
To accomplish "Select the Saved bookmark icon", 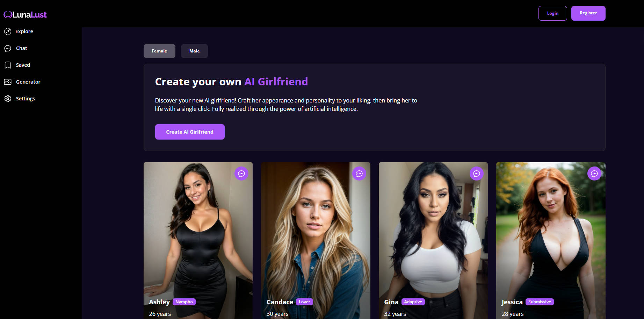I will (8, 65).
